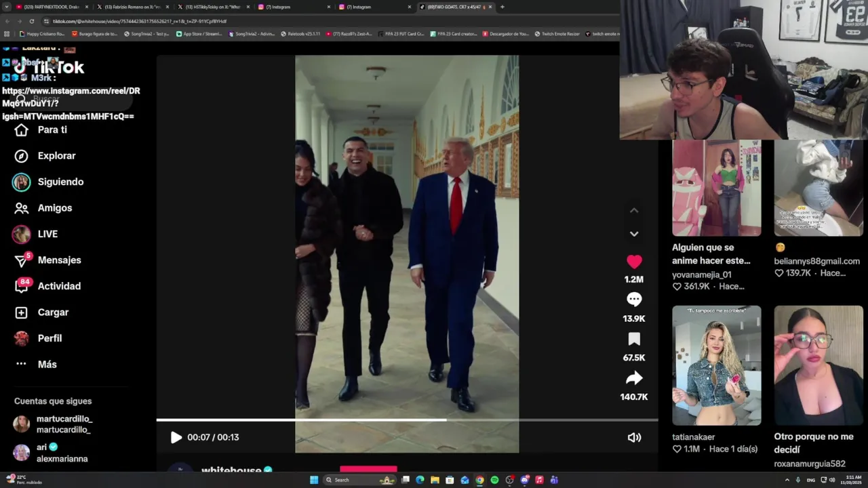Open Mensajes inbox

49,260
